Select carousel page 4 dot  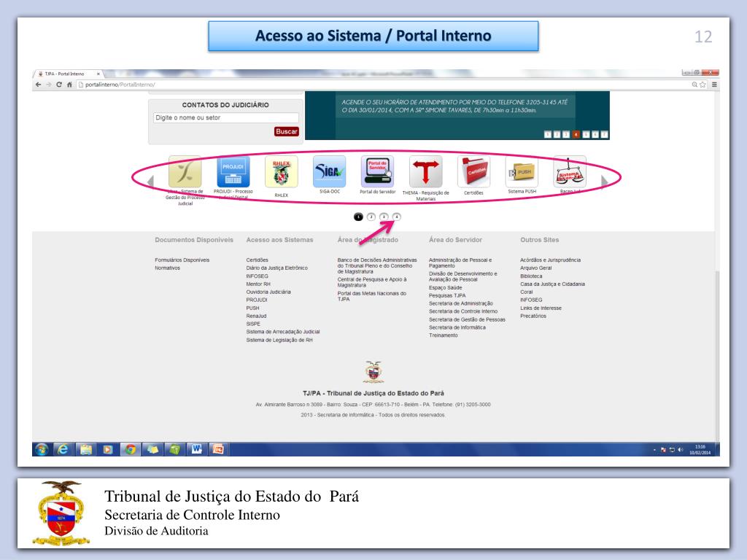pos(396,217)
